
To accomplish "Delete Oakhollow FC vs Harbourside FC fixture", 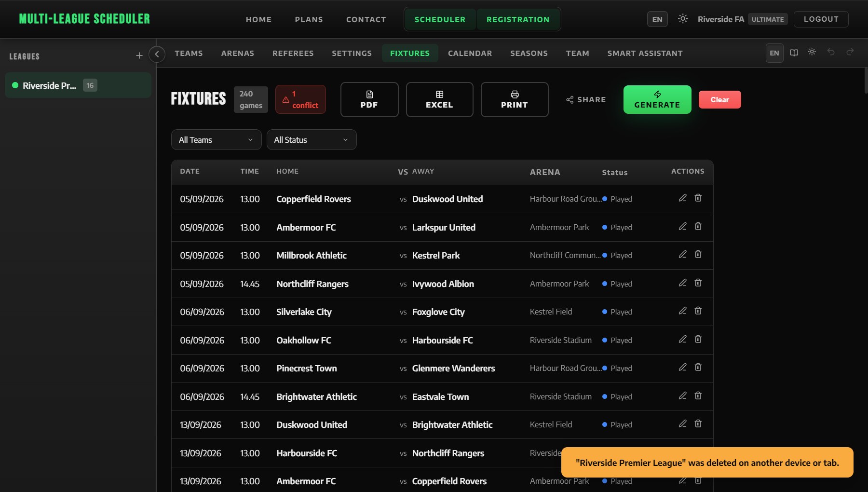I will click(698, 339).
